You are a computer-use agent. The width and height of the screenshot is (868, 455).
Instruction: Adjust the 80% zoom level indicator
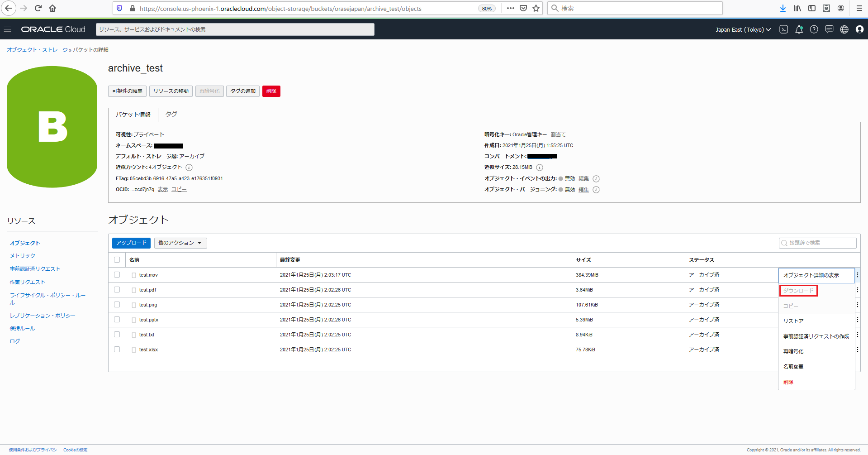pos(487,9)
